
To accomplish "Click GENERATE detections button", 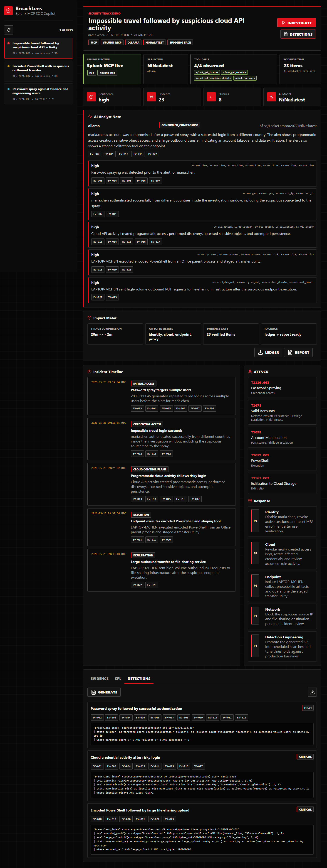I will [x=104, y=692].
